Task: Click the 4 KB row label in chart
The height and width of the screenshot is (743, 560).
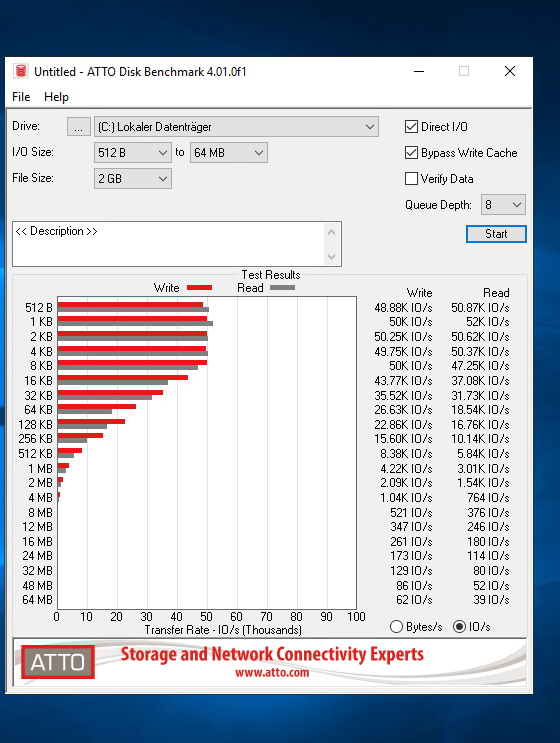Action: (x=41, y=352)
